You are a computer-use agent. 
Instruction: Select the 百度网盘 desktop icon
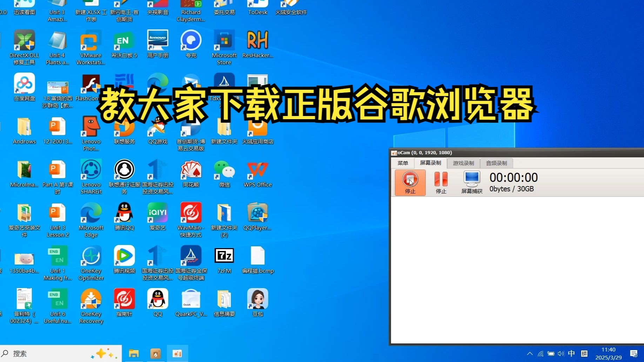point(24,88)
